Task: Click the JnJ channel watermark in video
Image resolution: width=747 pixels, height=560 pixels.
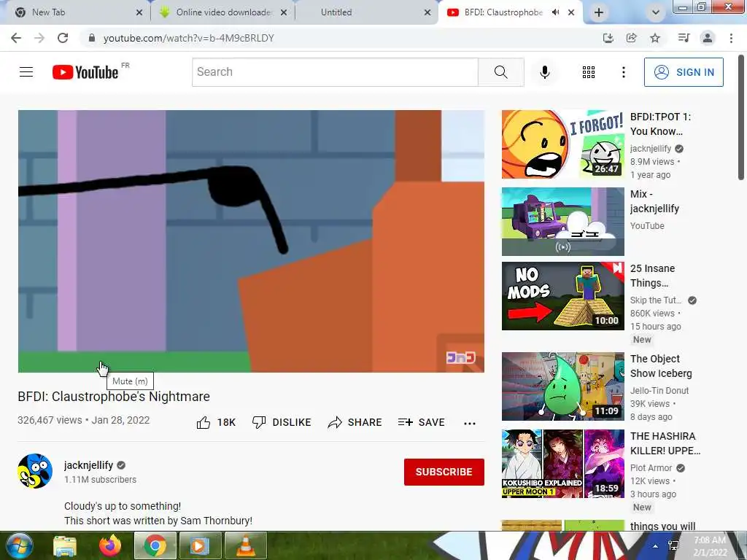Action: pyautogui.click(x=461, y=357)
